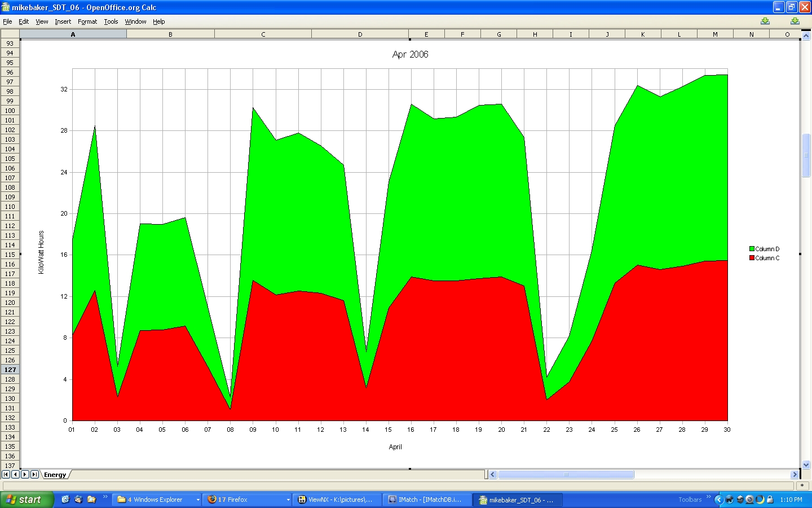Click the red Column C legend swatch

pos(752,258)
